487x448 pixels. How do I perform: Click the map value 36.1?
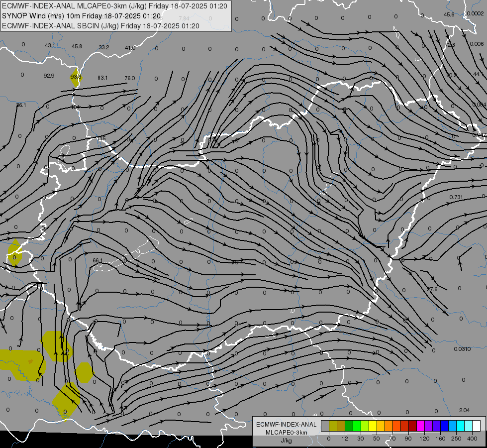click(21, 106)
